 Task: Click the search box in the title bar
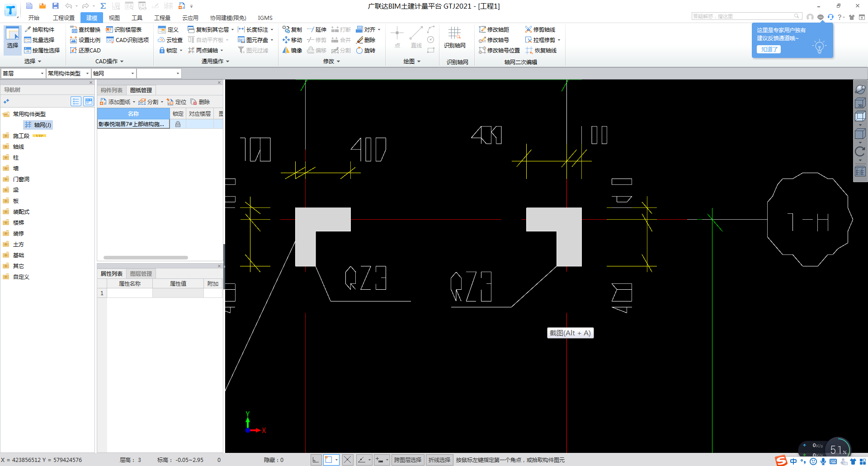tap(743, 16)
